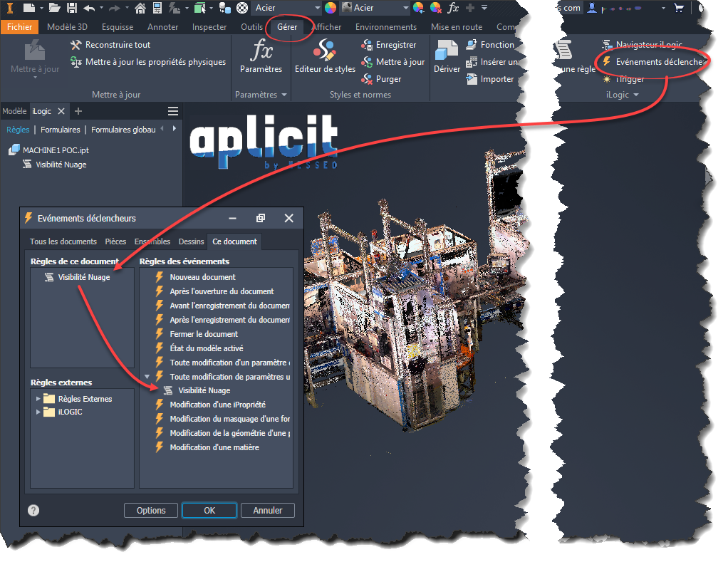728x562 pixels.
Task: Click Reconstruire tout in the ribbon
Action: (110, 45)
